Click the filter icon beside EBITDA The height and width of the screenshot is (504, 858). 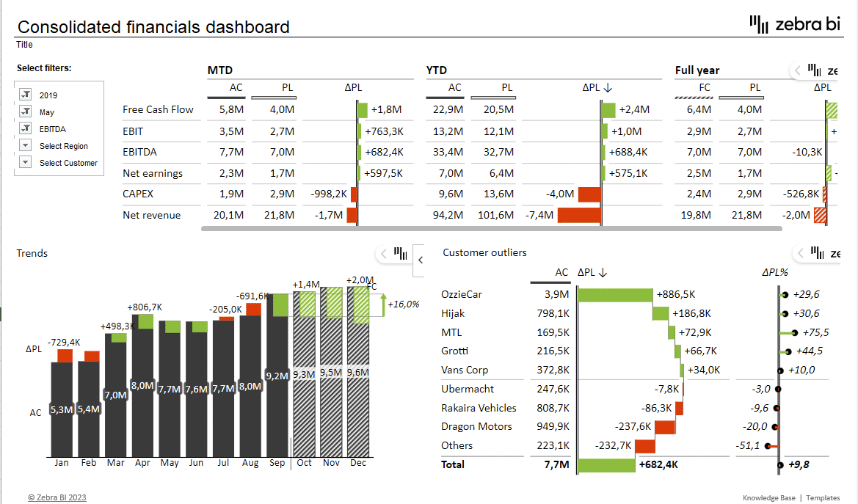(x=26, y=129)
